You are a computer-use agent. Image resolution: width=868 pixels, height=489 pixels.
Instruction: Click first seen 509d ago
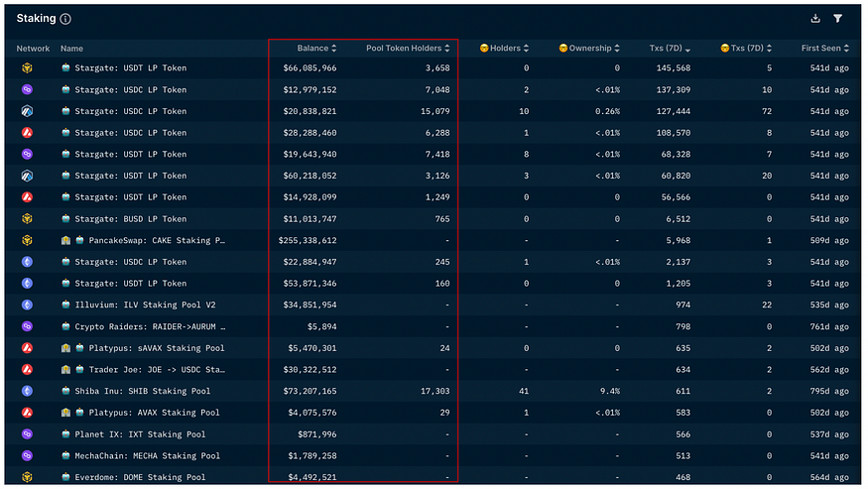(829, 241)
